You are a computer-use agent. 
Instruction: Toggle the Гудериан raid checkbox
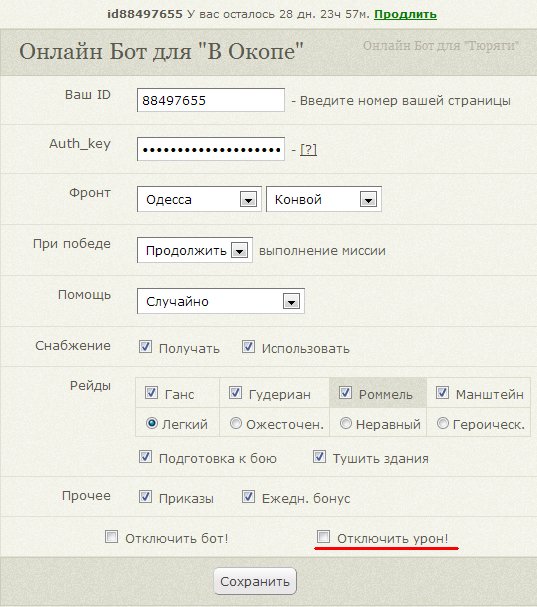click(x=235, y=393)
